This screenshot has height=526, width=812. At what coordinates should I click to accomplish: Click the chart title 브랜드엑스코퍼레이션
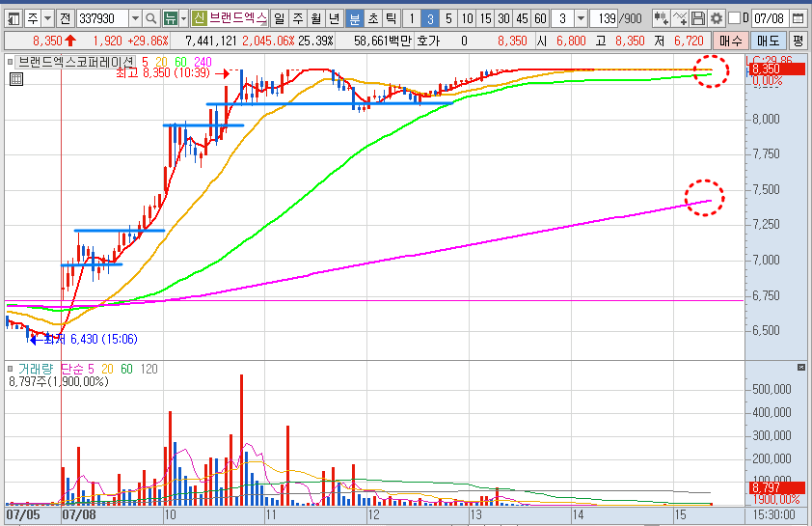point(76,62)
